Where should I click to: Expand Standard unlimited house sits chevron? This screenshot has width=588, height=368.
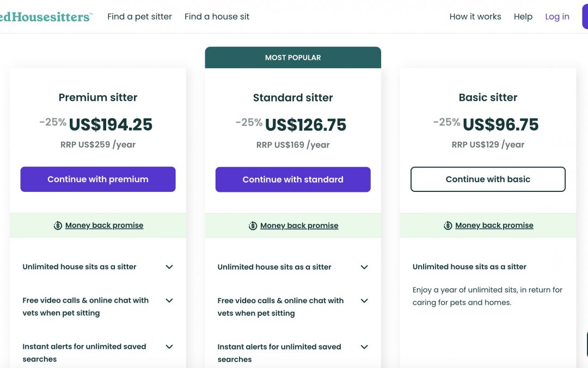[364, 267]
